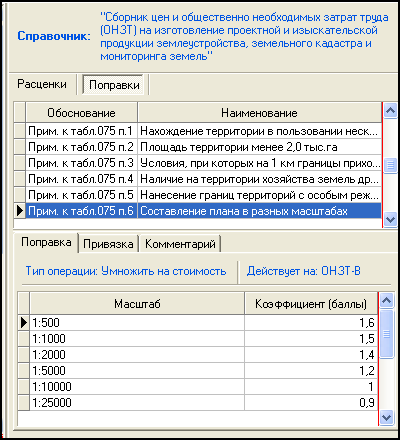Click coefficient value 0,9
Screen dimensions: 400x440
pos(311,403)
